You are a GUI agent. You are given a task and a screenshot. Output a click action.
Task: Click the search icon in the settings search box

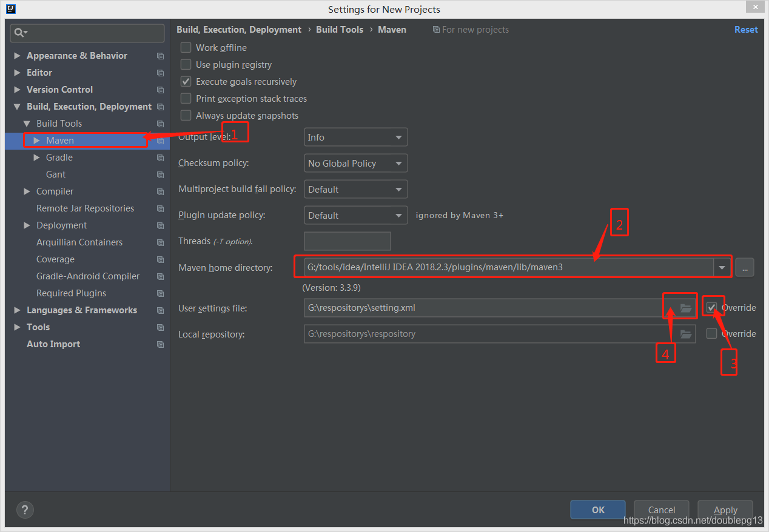21,33
